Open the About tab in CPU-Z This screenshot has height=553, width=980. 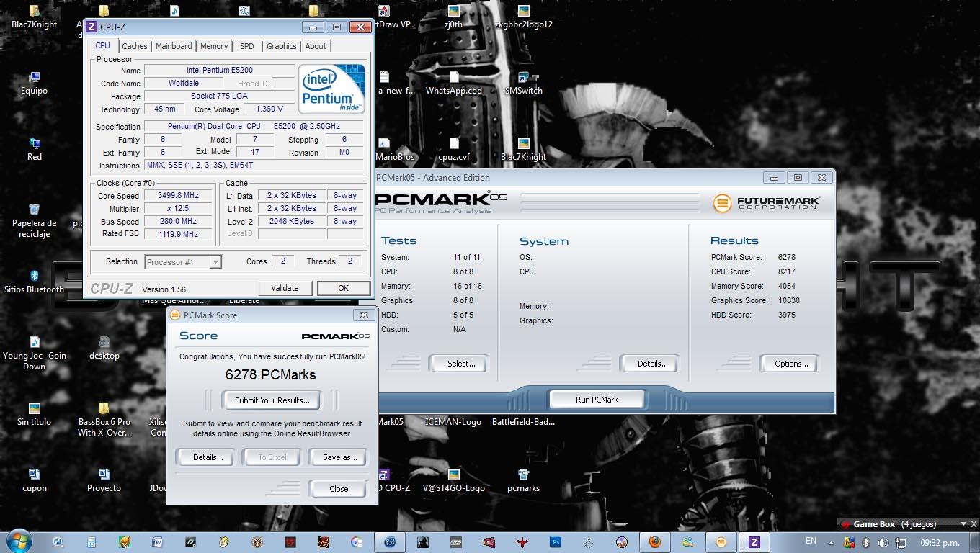coord(316,46)
